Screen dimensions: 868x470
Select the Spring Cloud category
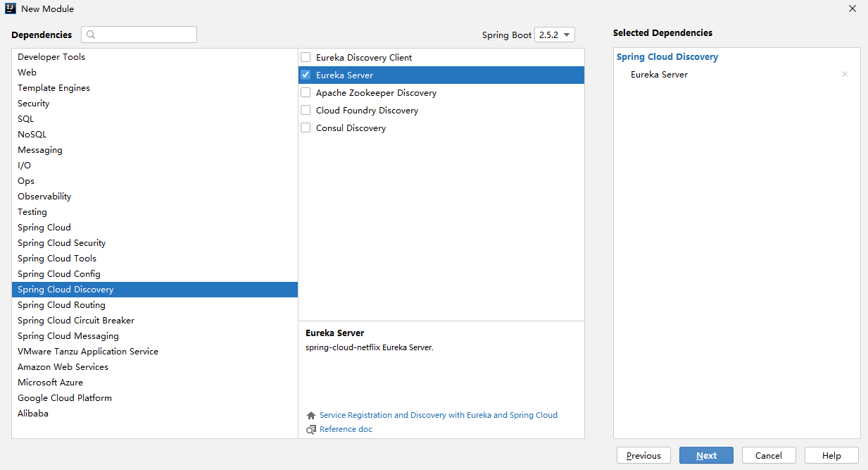pyautogui.click(x=155, y=228)
